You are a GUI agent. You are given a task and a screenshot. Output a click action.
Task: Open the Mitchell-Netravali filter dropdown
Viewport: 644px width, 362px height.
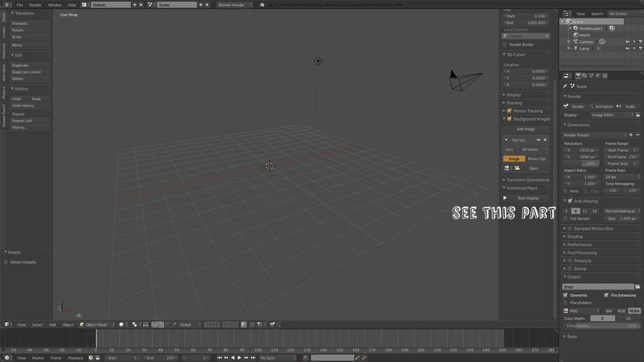pos(622,211)
